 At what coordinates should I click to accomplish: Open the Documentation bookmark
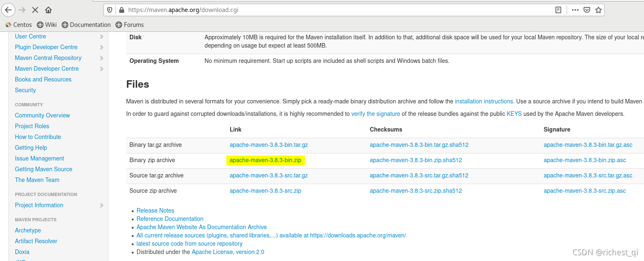[86, 25]
